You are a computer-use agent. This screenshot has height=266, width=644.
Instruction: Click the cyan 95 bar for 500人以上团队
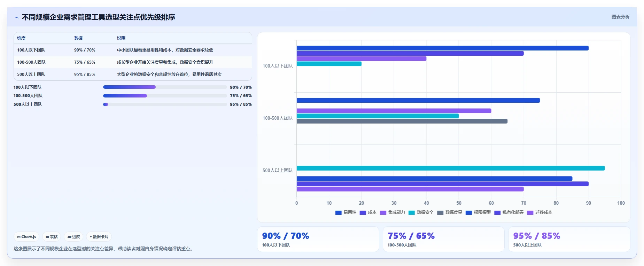coord(451,168)
